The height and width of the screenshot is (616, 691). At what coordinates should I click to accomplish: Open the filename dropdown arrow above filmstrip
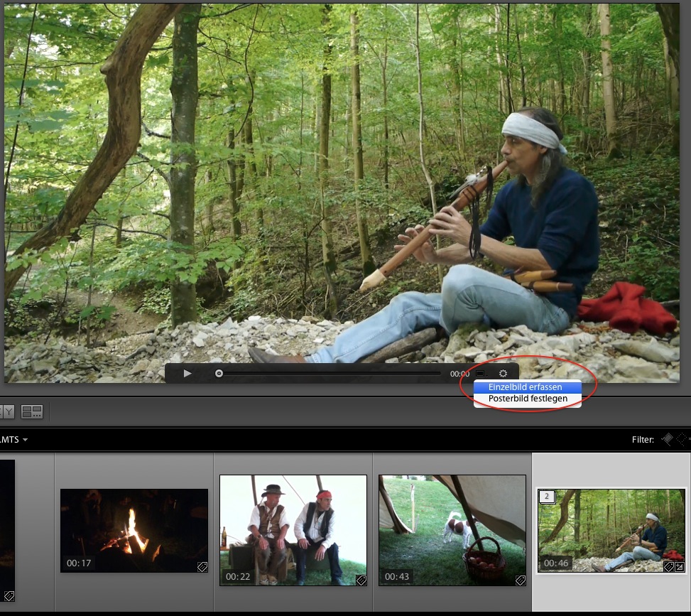coord(25,440)
